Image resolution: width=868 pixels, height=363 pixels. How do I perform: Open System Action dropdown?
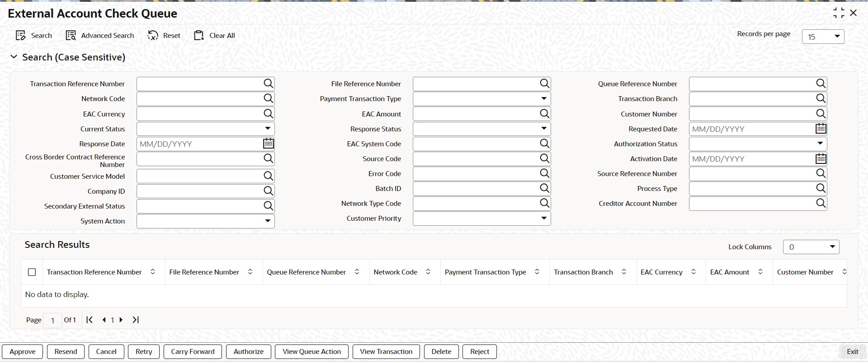coord(268,221)
